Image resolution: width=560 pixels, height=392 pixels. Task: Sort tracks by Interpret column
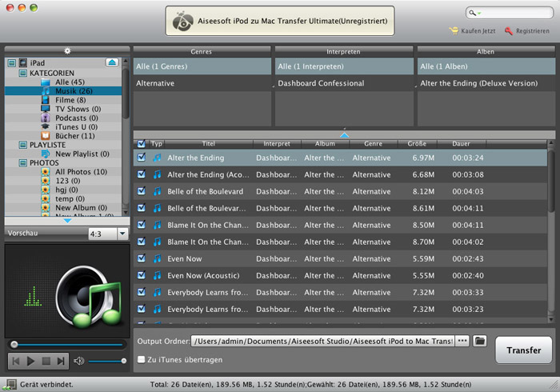pos(277,143)
